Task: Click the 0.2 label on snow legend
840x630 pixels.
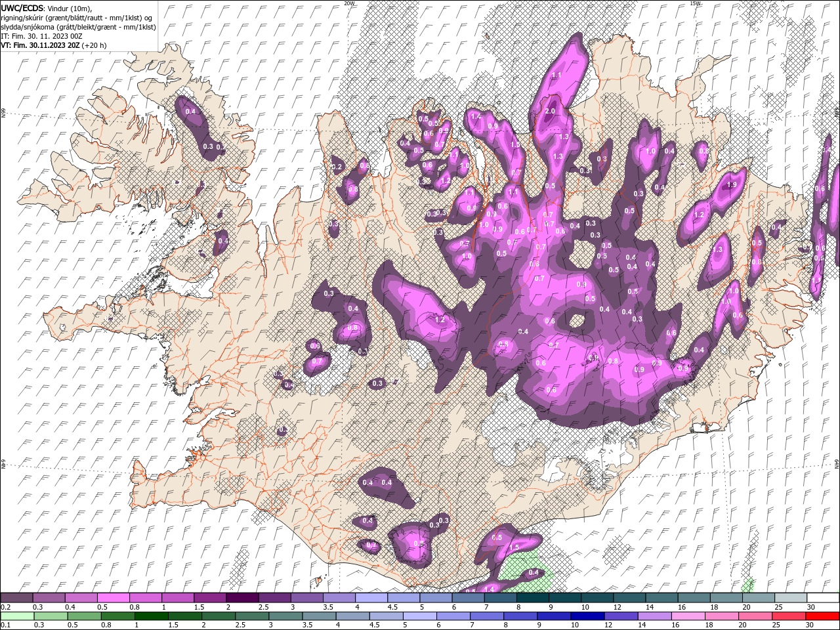Action: tap(5, 607)
